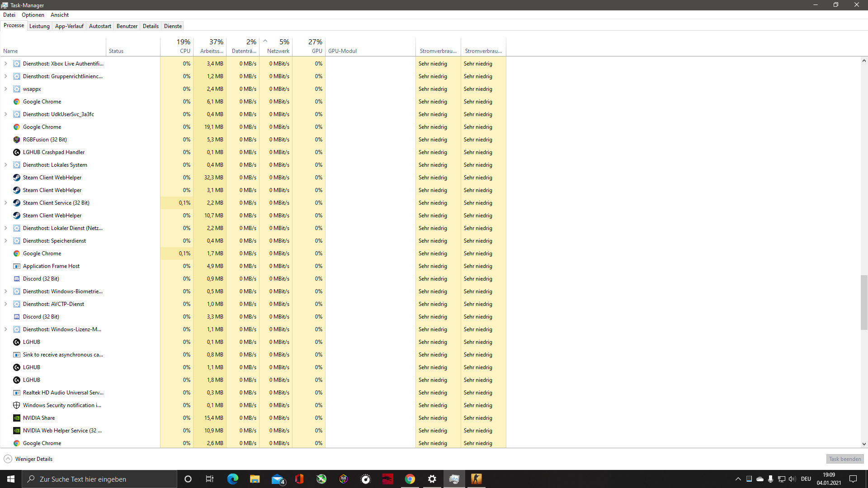The width and height of the screenshot is (868, 488).
Task: Click the RGBFusion (32 Bit) process icon
Action: 17,140
